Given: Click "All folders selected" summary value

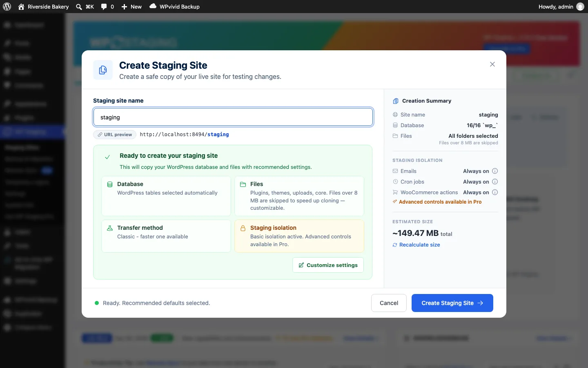Looking at the screenshot, I should coord(473,136).
